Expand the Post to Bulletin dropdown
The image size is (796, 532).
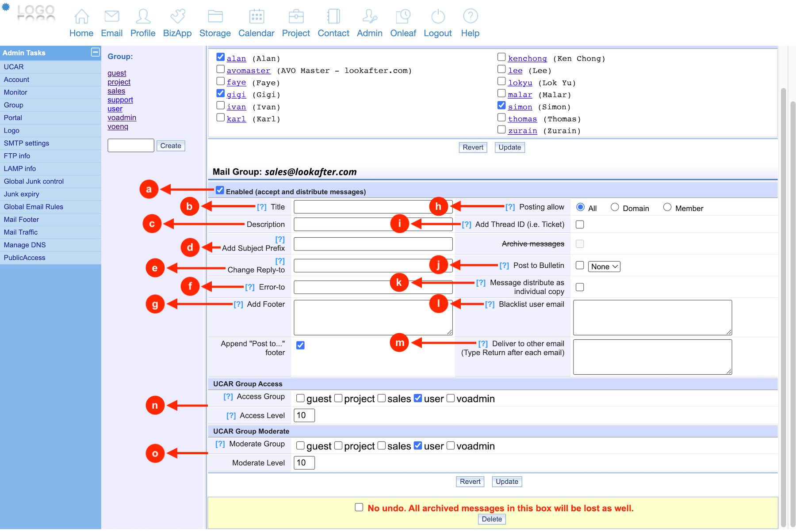pyautogui.click(x=604, y=266)
